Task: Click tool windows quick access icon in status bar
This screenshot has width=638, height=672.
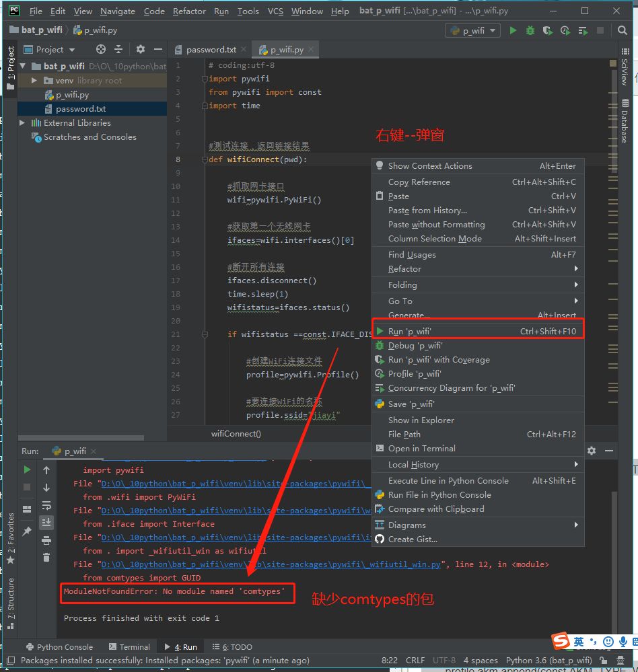Action: (11, 660)
